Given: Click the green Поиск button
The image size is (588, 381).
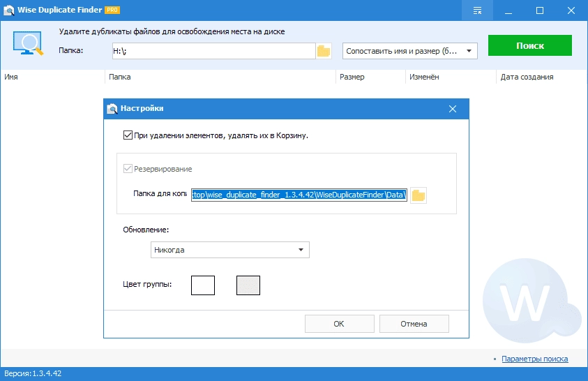Looking at the screenshot, I should pyautogui.click(x=530, y=45).
